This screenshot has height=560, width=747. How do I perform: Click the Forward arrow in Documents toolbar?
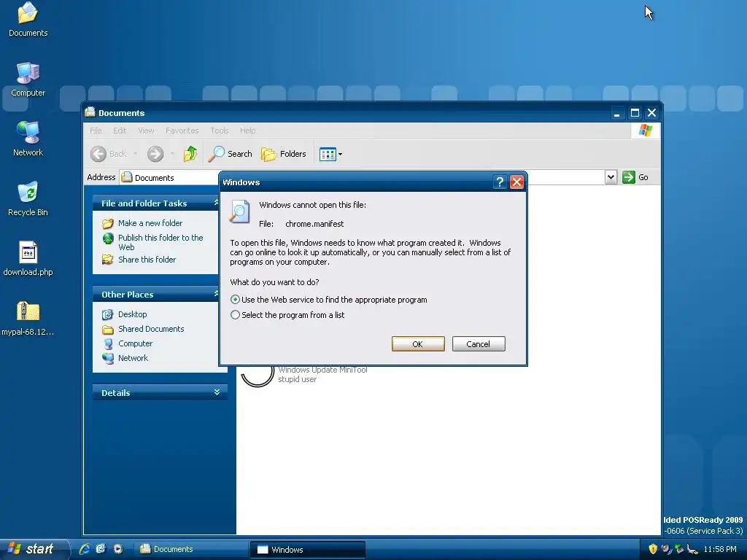pyautogui.click(x=155, y=154)
